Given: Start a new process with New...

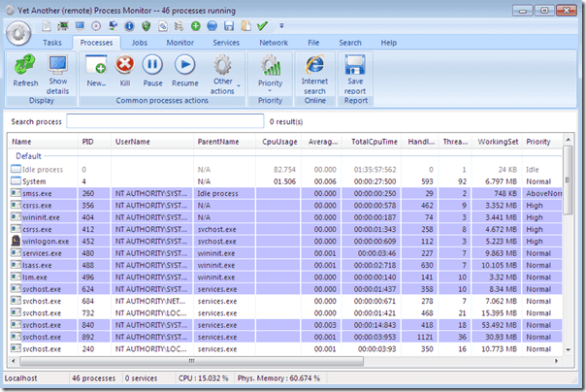Looking at the screenshot, I should coord(96,70).
